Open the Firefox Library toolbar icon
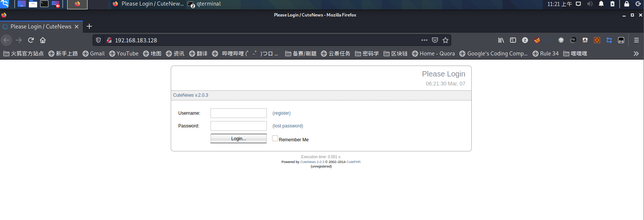The image size is (644, 220). coord(501,40)
